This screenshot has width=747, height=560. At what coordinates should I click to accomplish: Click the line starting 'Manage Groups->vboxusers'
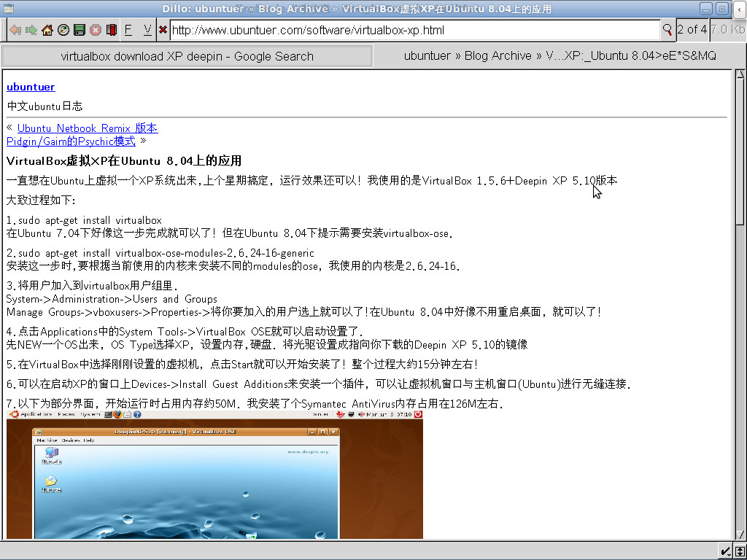(304, 312)
